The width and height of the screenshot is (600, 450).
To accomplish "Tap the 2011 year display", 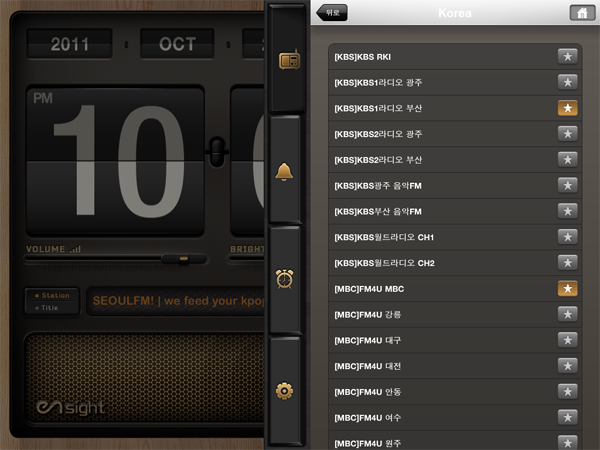I will pos(70,44).
